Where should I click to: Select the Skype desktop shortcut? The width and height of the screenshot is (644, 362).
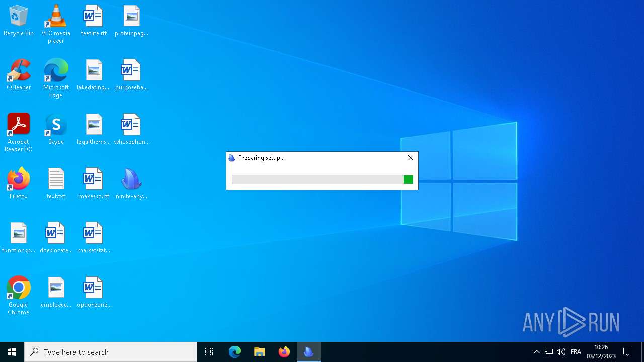pyautogui.click(x=56, y=130)
